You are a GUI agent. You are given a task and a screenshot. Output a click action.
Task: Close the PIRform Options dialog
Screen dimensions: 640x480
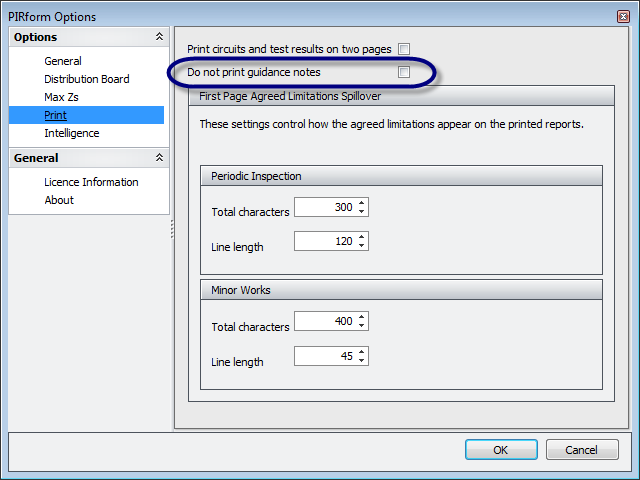coord(623,16)
